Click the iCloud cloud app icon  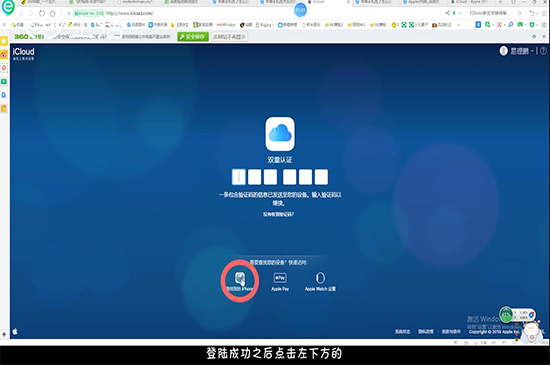(x=280, y=134)
